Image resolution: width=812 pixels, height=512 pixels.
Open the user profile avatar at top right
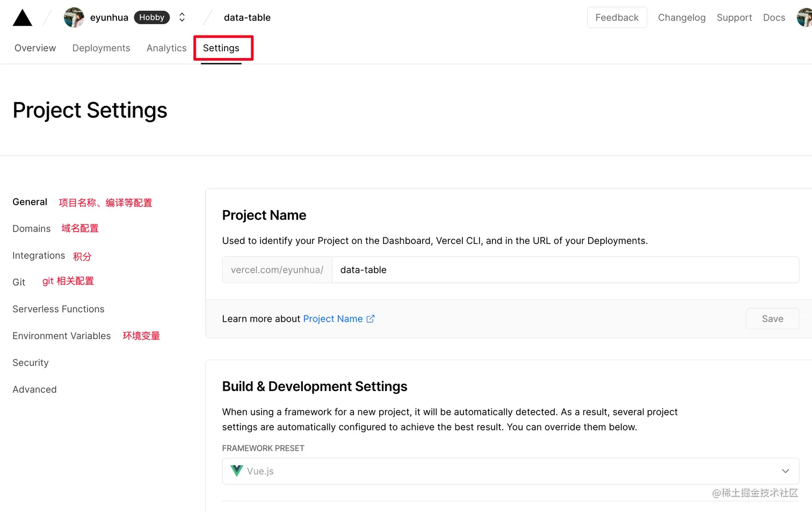pos(804,18)
